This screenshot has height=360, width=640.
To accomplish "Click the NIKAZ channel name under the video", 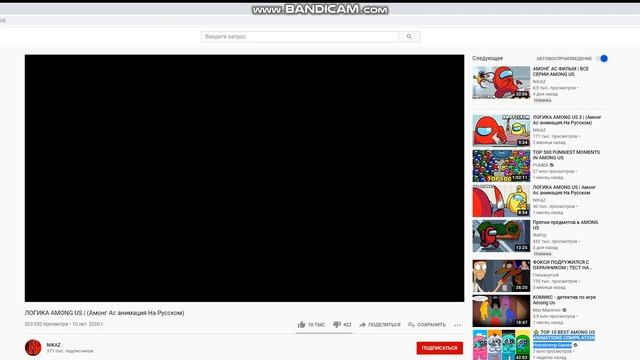I will click(x=53, y=345).
